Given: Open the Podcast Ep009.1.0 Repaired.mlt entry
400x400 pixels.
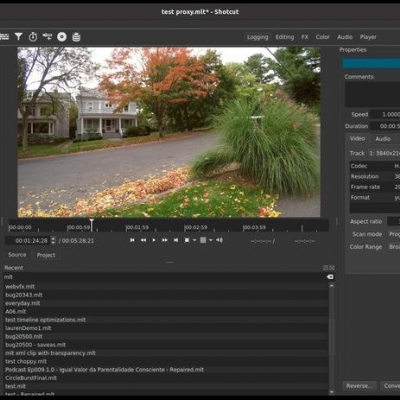Looking at the screenshot, I should click(166, 370).
